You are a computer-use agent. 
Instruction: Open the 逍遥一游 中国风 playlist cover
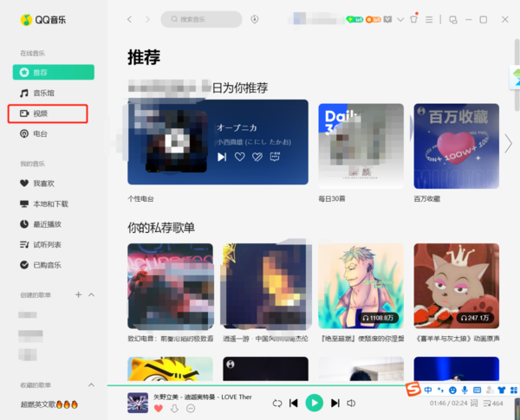(x=266, y=287)
